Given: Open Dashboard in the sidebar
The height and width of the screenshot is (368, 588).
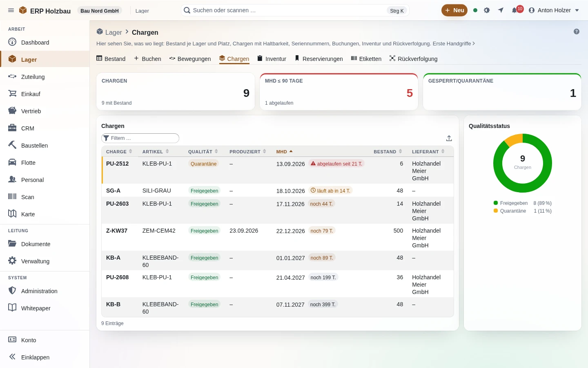Looking at the screenshot, I should [45, 42].
